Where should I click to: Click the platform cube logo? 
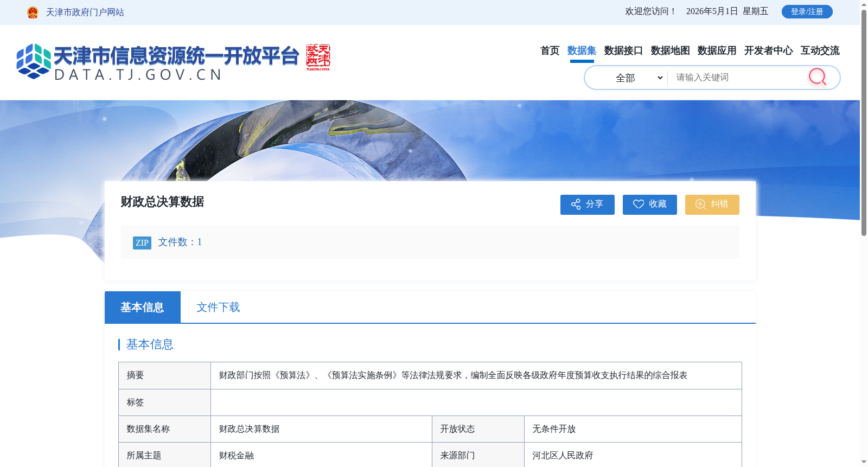coord(34,61)
